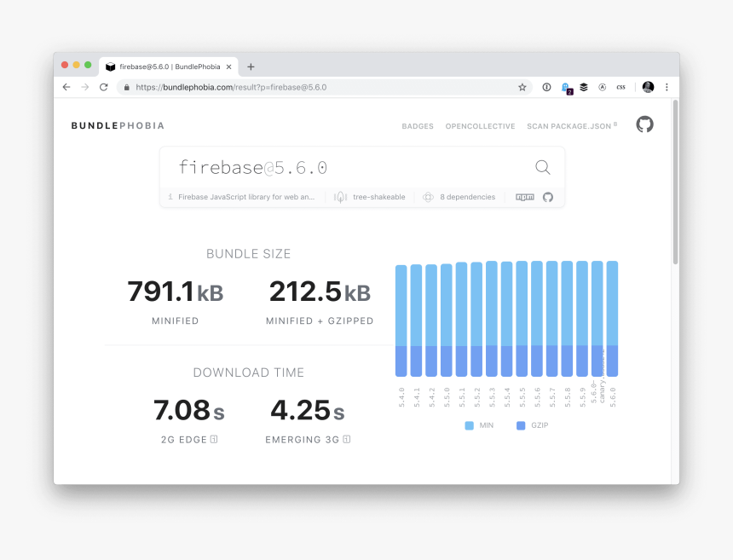Select the 5.5.0 version bar
This screenshot has height=560, width=733.
[447, 320]
